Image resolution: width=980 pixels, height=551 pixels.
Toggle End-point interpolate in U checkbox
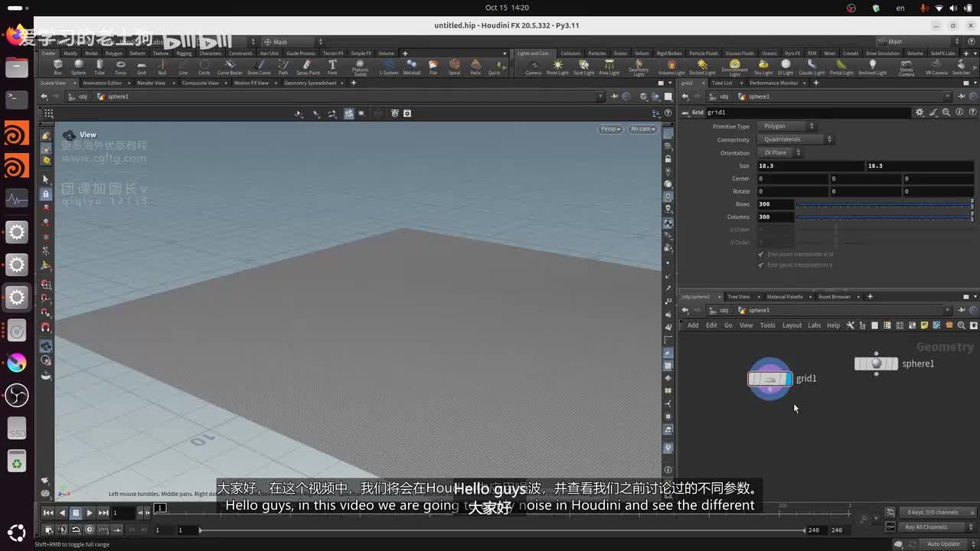[x=761, y=254]
